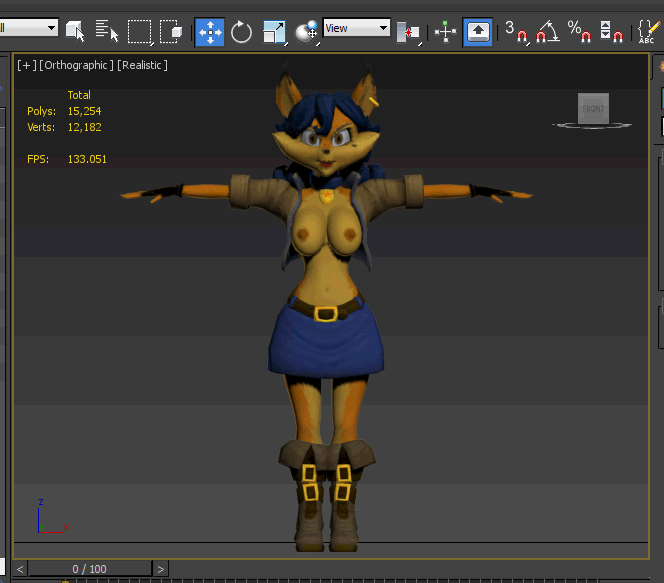
Task: Toggle Select and Manipulate
Action: [445, 32]
